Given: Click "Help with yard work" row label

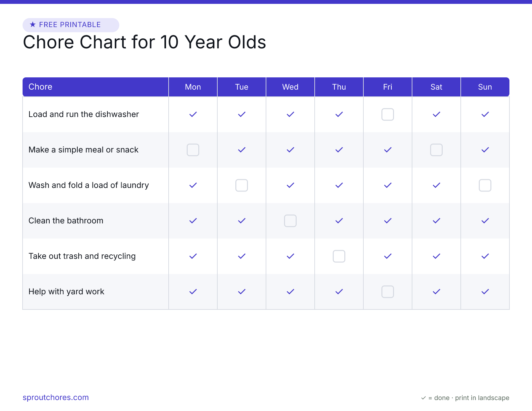Looking at the screenshot, I should click(66, 292).
